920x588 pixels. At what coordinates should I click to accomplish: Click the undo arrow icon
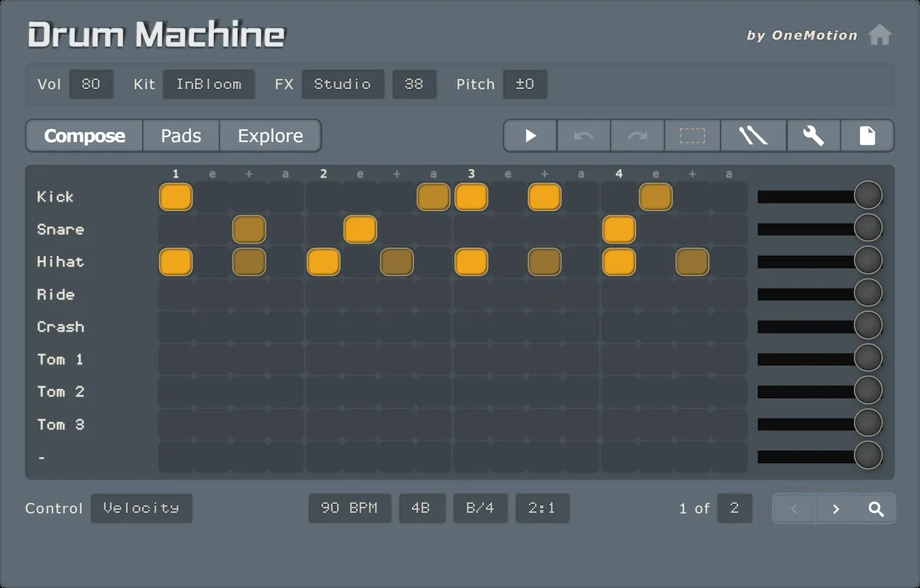(x=584, y=136)
